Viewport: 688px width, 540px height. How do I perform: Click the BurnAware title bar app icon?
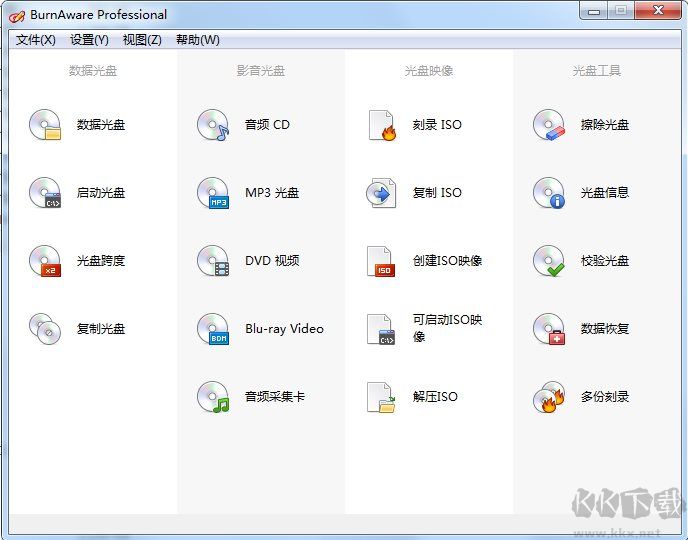[x=17, y=16]
